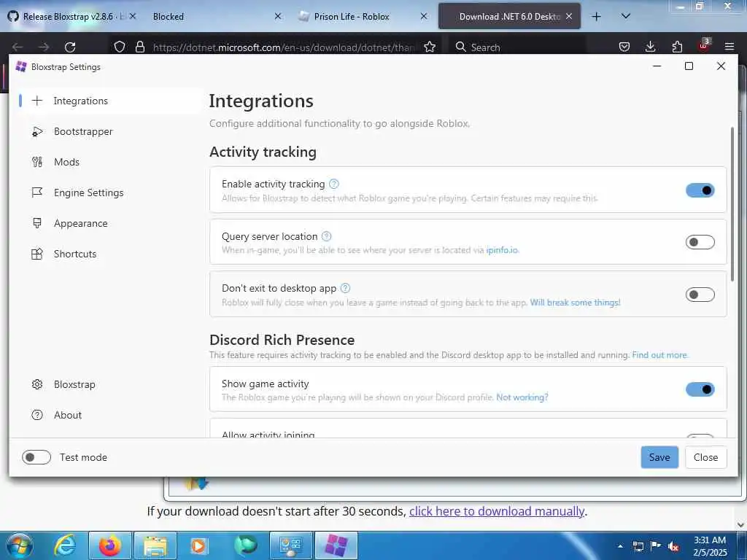Disable the Enable activity tracking toggle
Image resolution: width=747 pixels, height=560 pixels.
(700, 190)
